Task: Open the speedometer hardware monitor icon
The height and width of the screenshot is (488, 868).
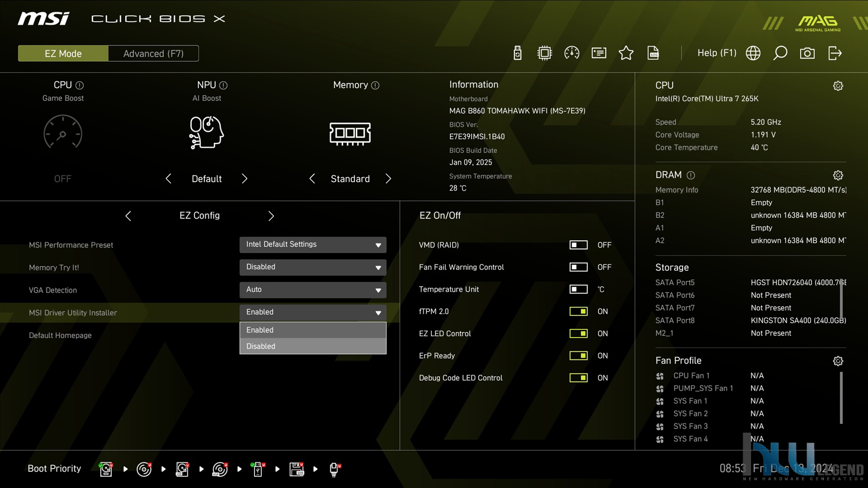Action: 572,53
